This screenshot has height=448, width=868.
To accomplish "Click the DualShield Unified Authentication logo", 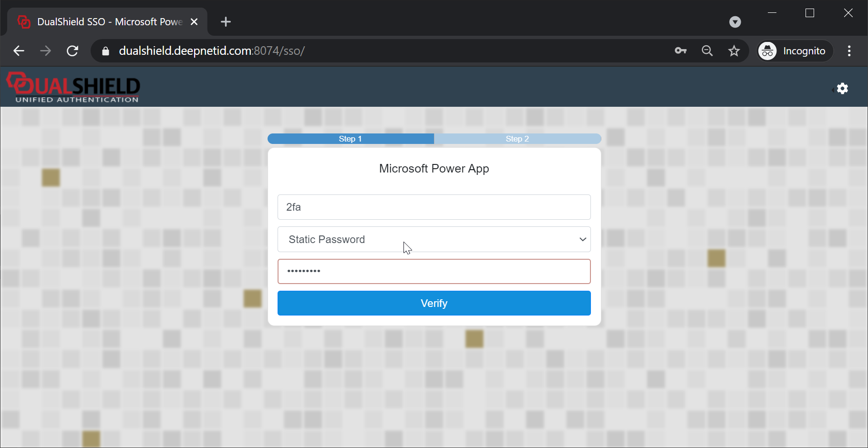I will (x=73, y=88).
